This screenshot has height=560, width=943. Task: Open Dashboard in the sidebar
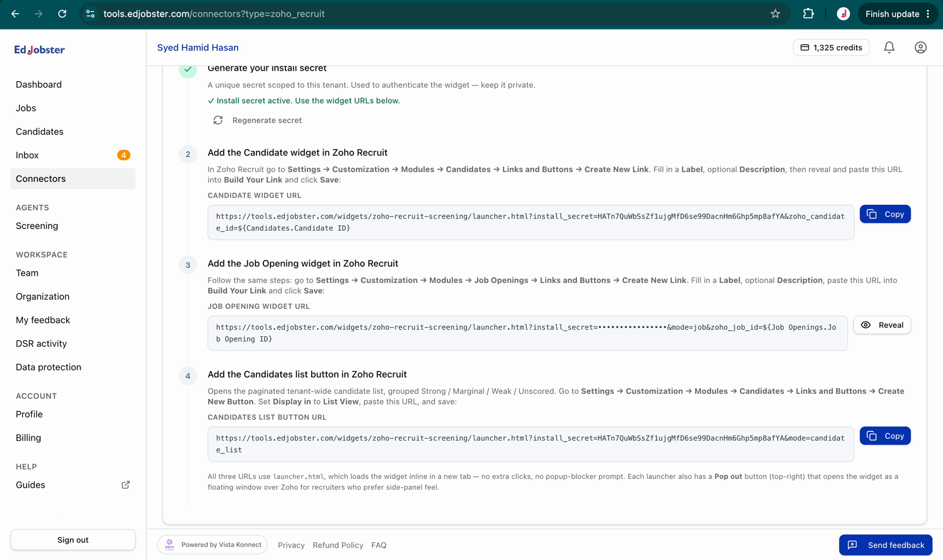click(x=73, y=84)
